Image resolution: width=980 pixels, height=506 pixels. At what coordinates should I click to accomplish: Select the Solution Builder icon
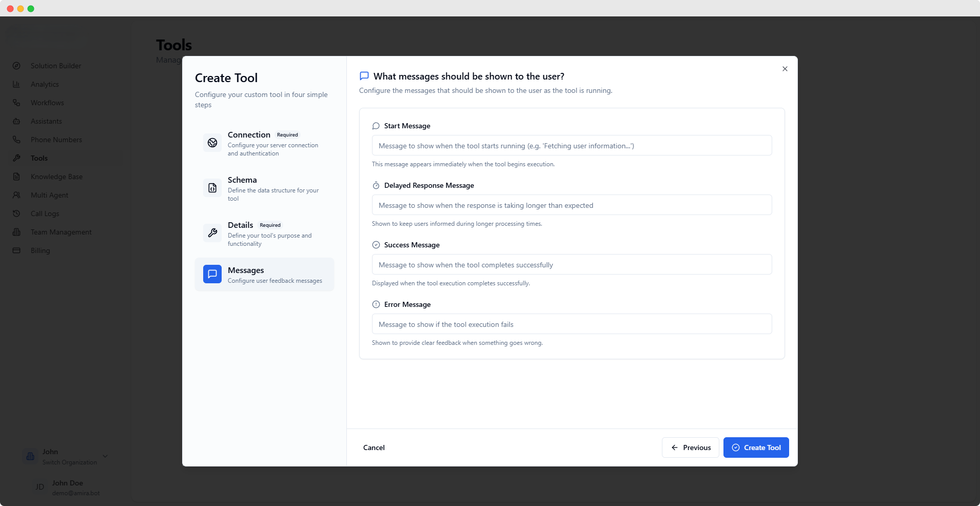[17, 65]
